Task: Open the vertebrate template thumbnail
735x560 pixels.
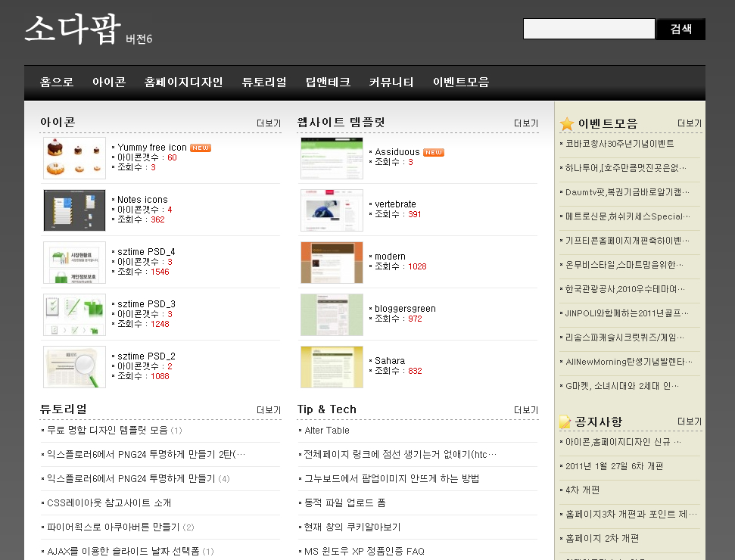Action: [332, 210]
